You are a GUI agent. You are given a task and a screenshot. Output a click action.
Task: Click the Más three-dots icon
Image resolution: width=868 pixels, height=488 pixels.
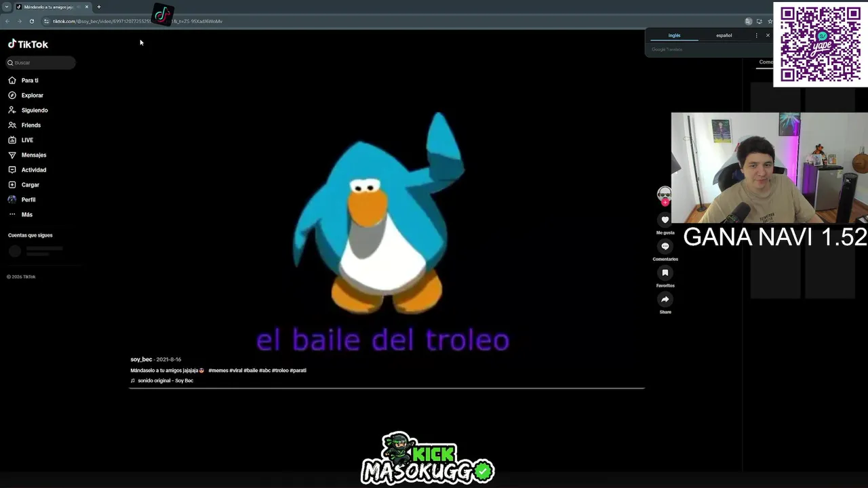12,215
